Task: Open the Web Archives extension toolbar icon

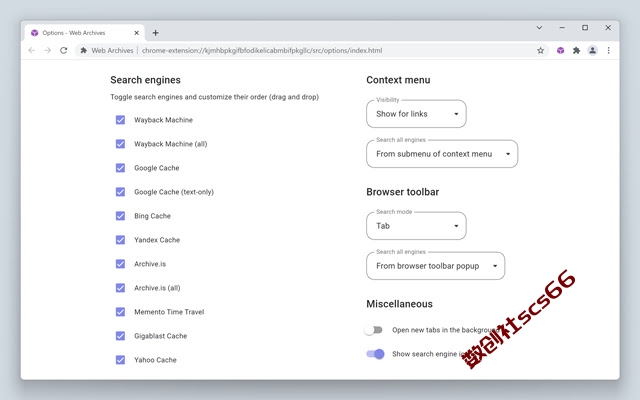Action: click(x=560, y=50)
